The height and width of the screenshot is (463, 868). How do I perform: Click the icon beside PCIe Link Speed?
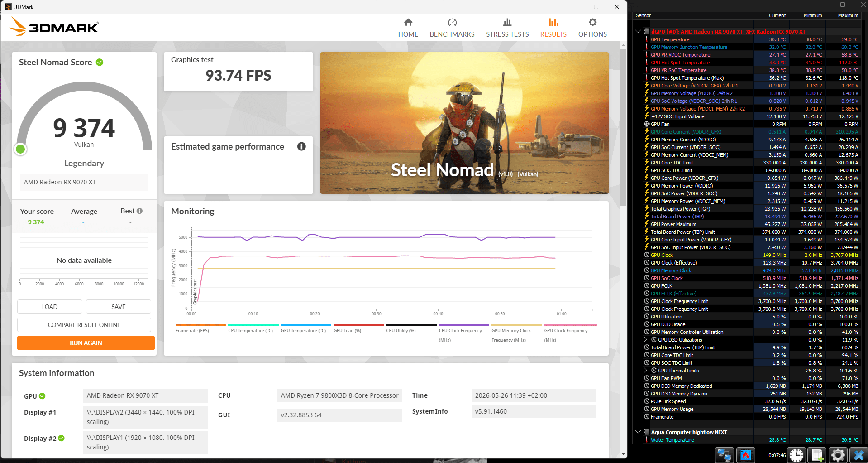pos(647,401)
